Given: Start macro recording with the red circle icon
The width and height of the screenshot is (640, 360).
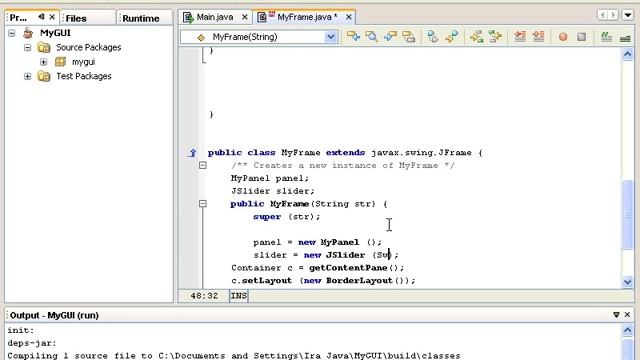Looking at the screenshot, I should coord(563,37).
